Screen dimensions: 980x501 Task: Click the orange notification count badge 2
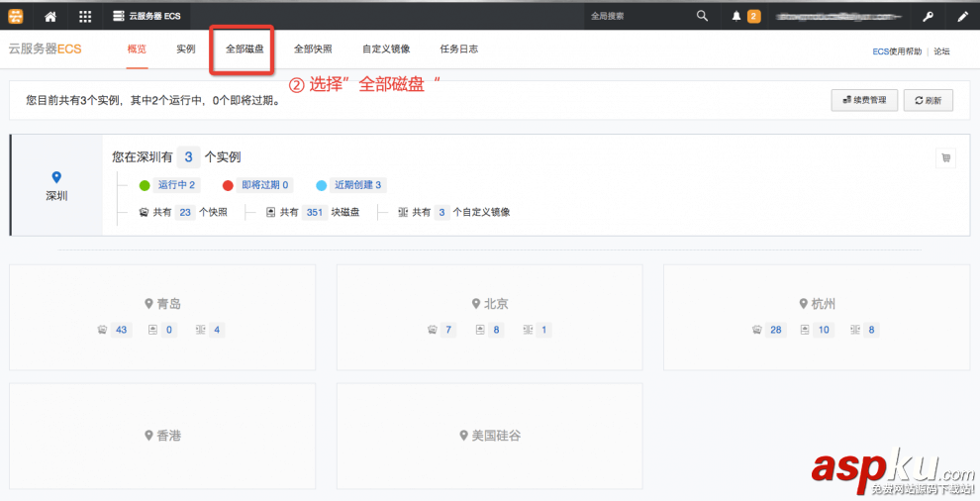pyautogui.click(x=753, y=16)
